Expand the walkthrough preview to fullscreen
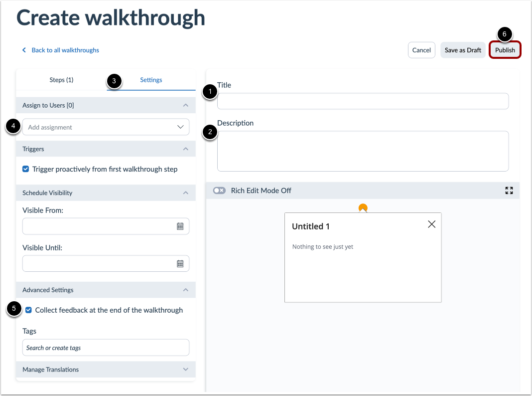532x396 pixels. [x=509, y=190]
